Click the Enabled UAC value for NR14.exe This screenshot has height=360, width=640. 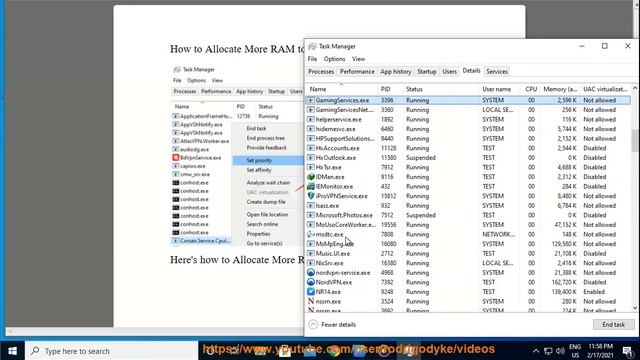[x=594, y=291]
